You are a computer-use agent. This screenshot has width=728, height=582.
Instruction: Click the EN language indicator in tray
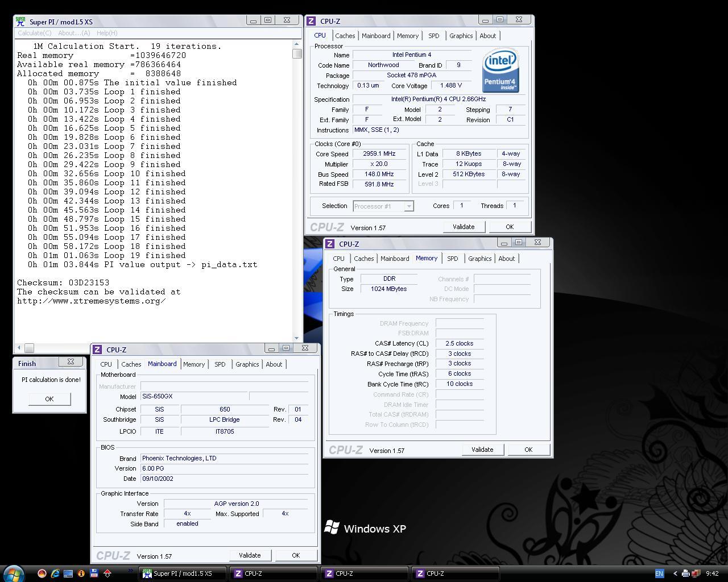(x=659, y=573)
